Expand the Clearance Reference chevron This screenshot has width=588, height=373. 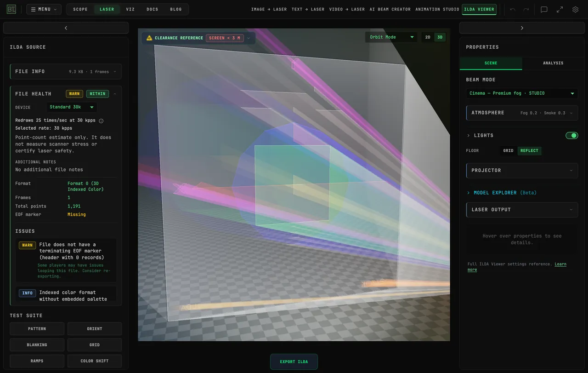click(249, 38)
